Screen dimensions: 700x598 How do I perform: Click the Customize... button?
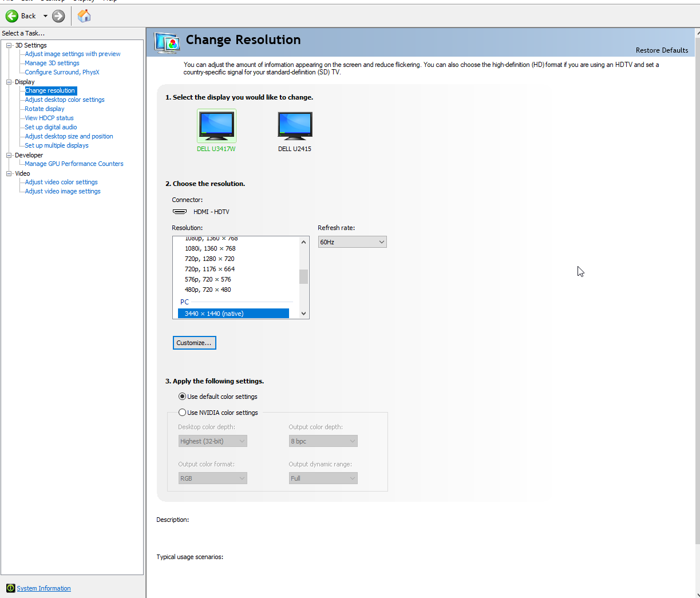point(194,343)
